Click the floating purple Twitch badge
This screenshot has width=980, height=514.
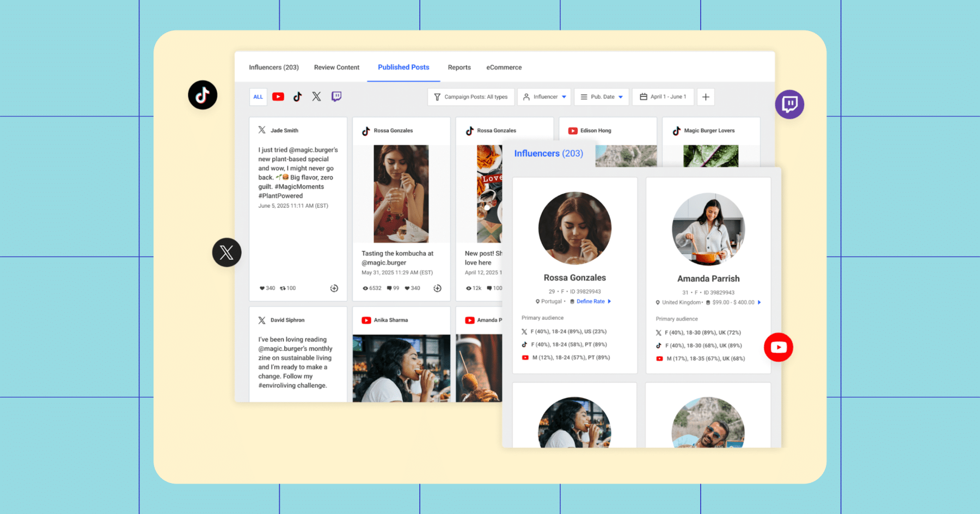click(789, 104)
